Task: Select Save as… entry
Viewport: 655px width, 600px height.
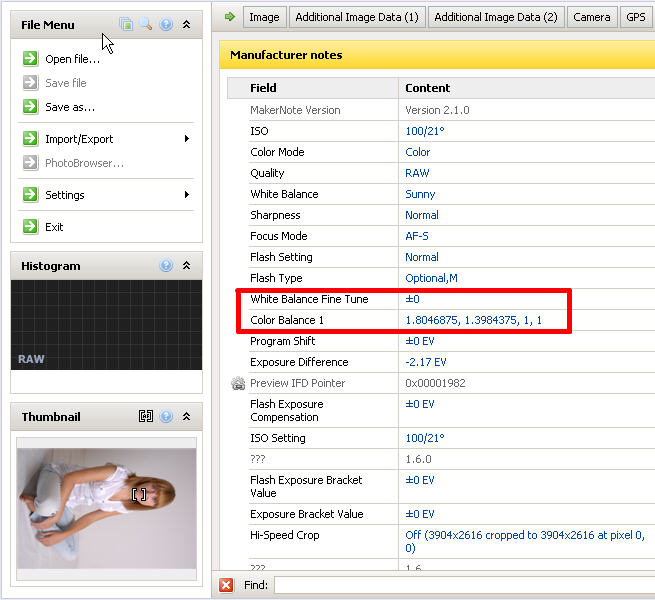Action: tap(70, 107)
